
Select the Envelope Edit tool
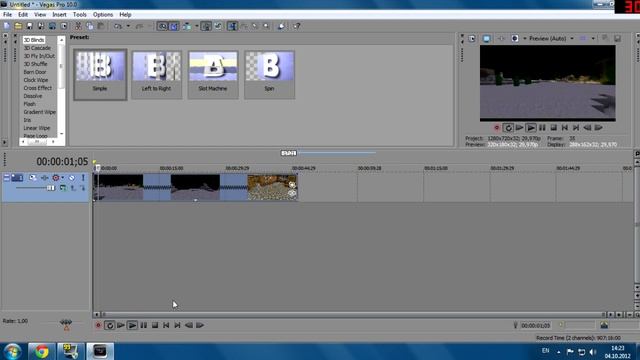[x=244, y=26]
